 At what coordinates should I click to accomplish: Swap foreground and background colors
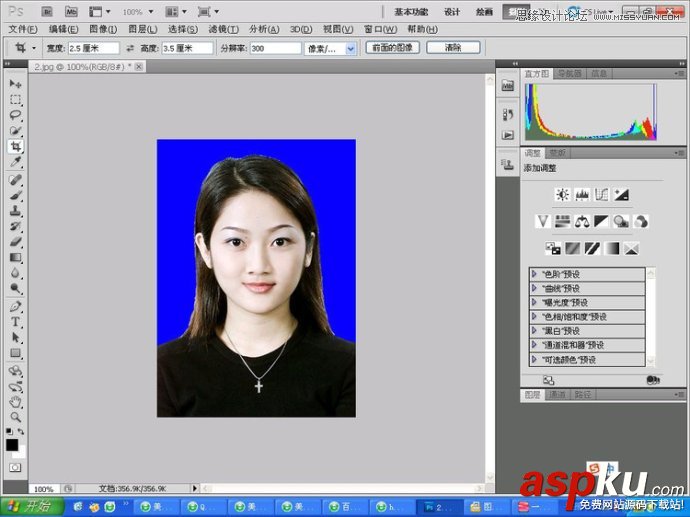22,432
